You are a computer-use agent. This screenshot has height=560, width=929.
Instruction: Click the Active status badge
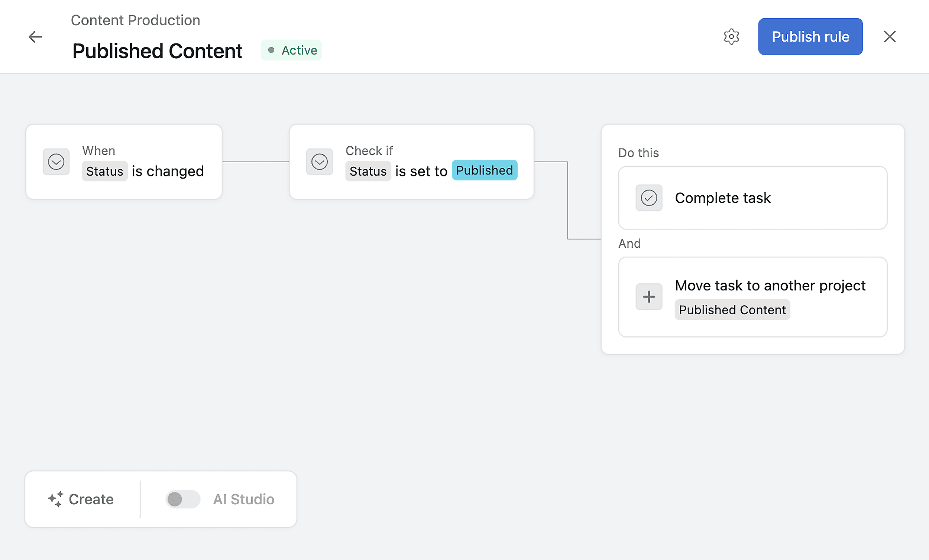[x=291, y=50]
